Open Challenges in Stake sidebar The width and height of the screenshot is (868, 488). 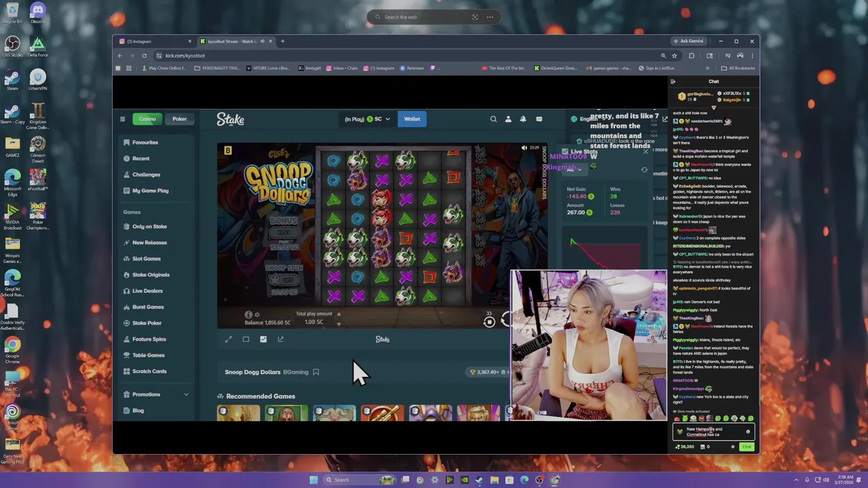point(142,175)
